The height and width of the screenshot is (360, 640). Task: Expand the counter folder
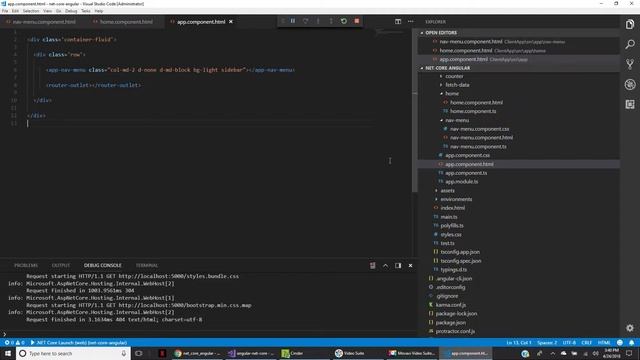[454, 76]
